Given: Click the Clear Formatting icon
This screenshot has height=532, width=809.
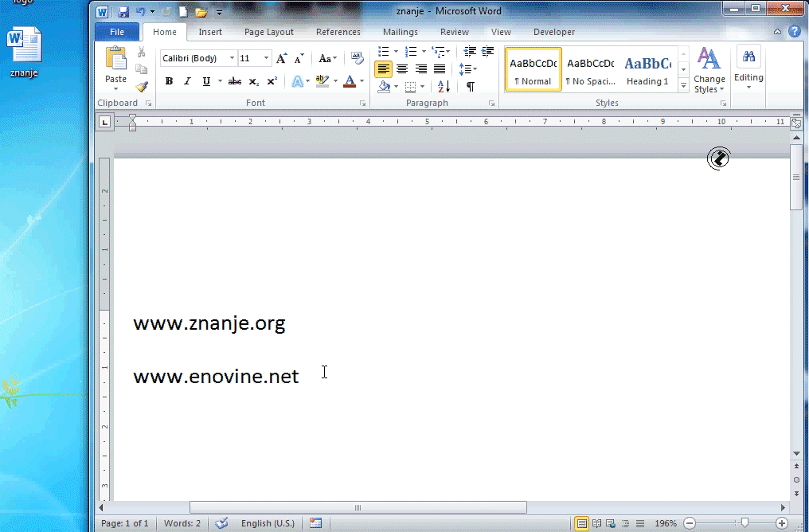Looking at the screenshot, I should (x=357, y=58).
